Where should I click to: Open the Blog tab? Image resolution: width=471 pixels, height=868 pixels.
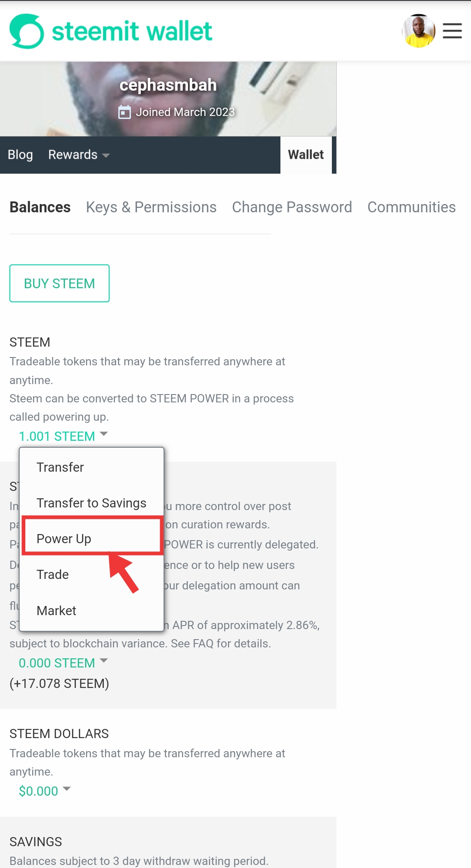[20, 155]
